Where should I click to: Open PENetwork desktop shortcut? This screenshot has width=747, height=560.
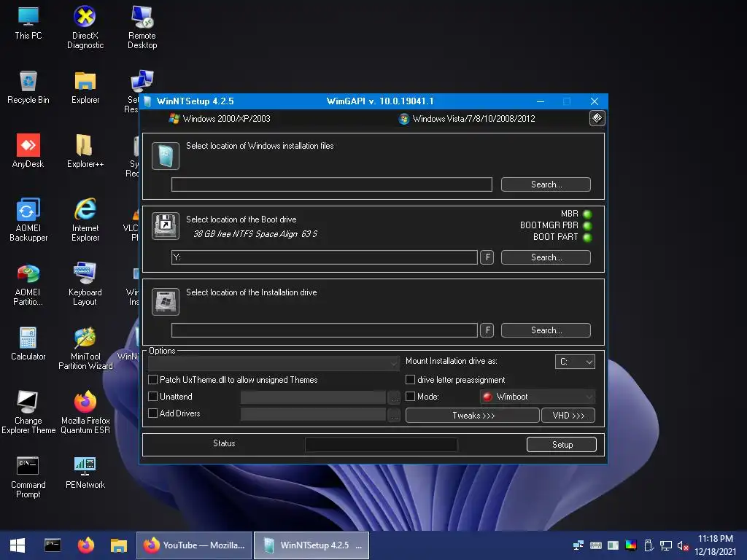[85, 472]
